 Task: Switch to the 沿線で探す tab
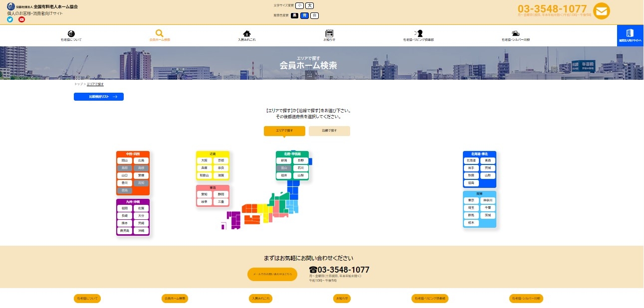329,131
